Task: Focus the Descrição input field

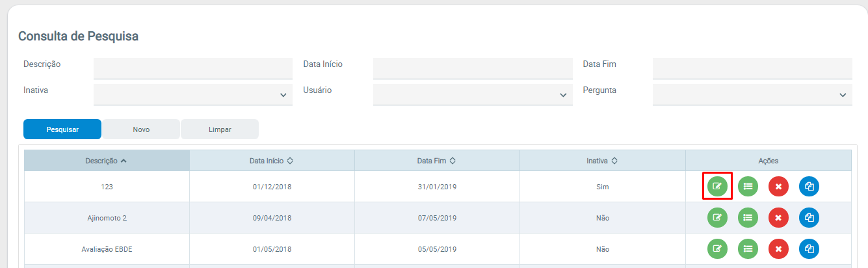Action: (x=193, y=68)
